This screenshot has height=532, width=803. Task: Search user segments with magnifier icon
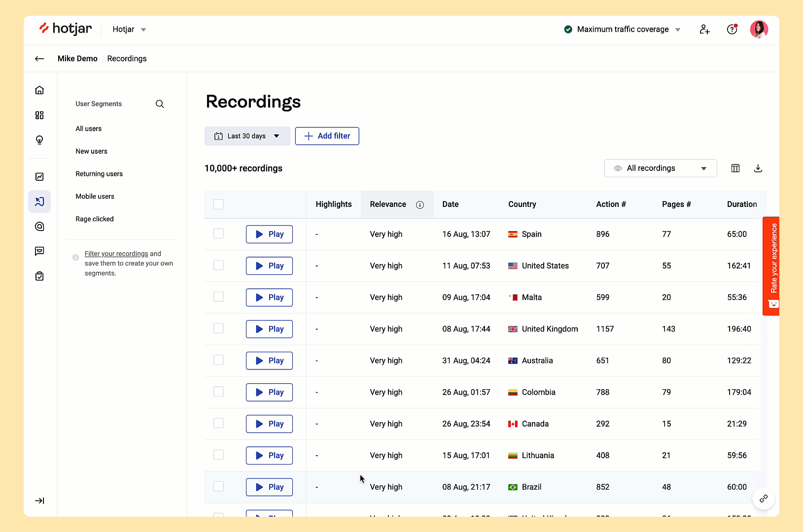(160, 104)
